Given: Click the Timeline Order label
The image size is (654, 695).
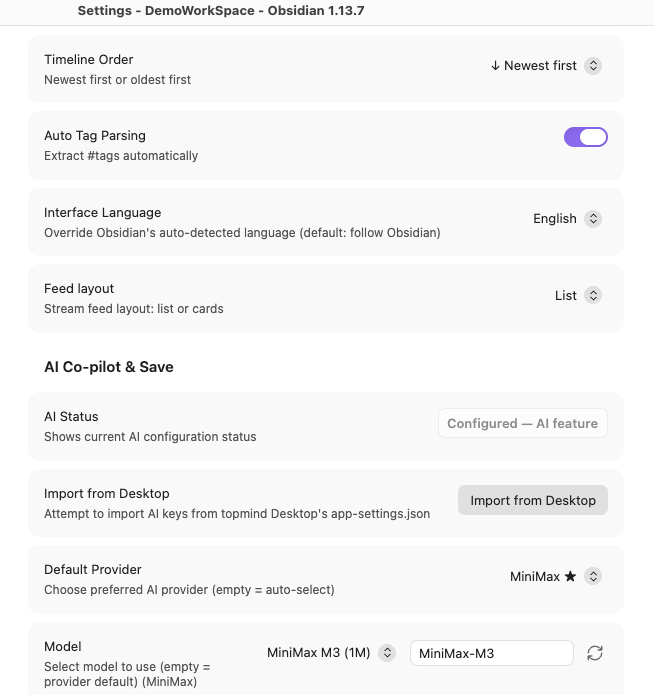Looking at the screenshot, I should click(x=88, y=59).
